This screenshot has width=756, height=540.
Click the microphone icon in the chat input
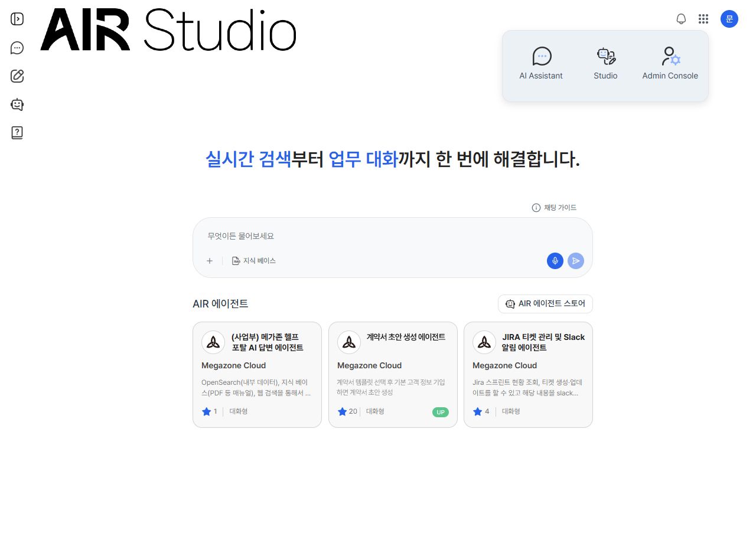coord(555,260)
